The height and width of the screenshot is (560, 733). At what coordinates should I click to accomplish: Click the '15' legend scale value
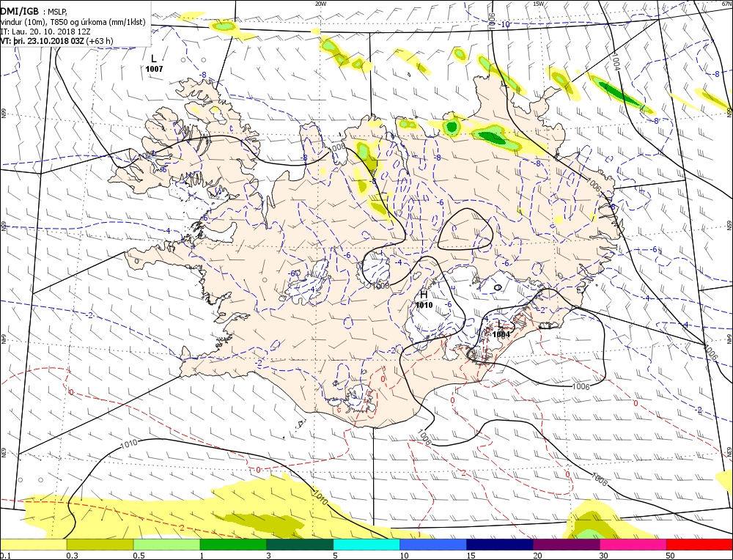coord(471,556)
